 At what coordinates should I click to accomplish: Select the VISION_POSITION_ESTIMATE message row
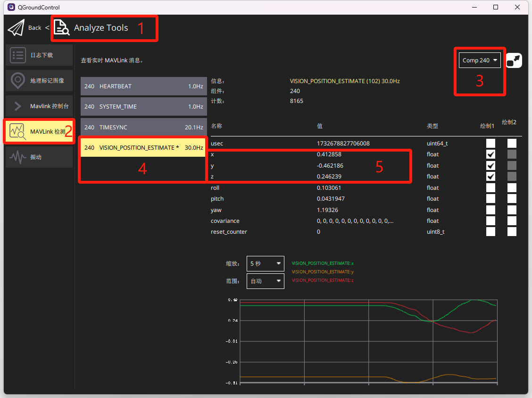click(x=143, y=148)
